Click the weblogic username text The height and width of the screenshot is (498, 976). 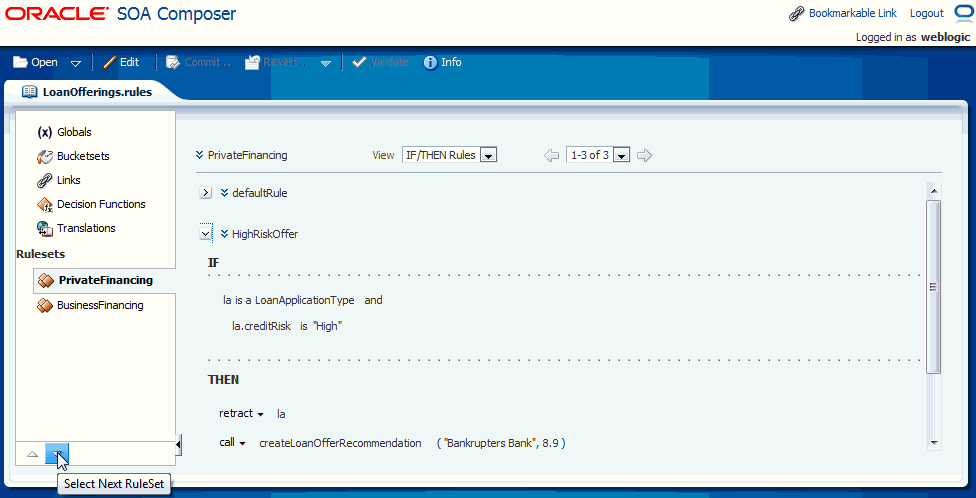946,37
